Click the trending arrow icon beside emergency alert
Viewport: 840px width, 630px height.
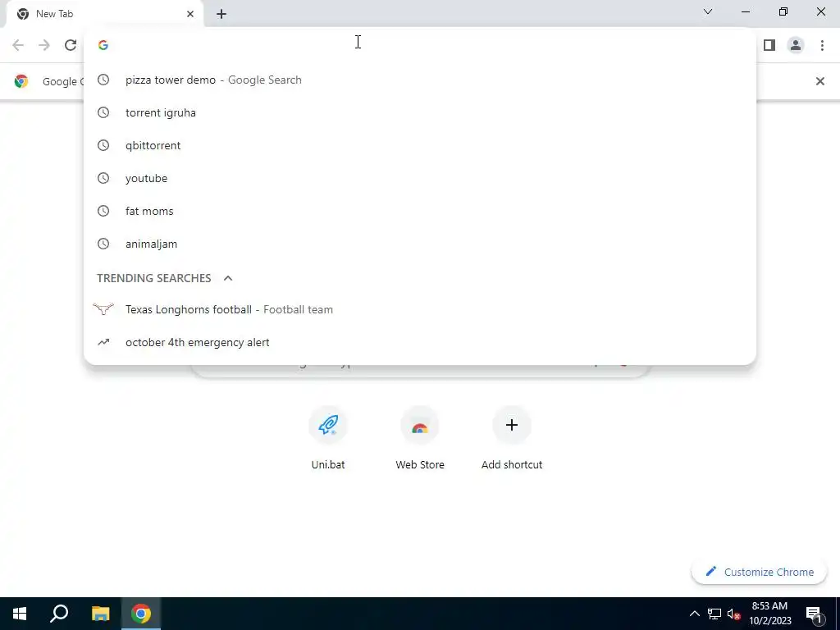click(103, 342)
